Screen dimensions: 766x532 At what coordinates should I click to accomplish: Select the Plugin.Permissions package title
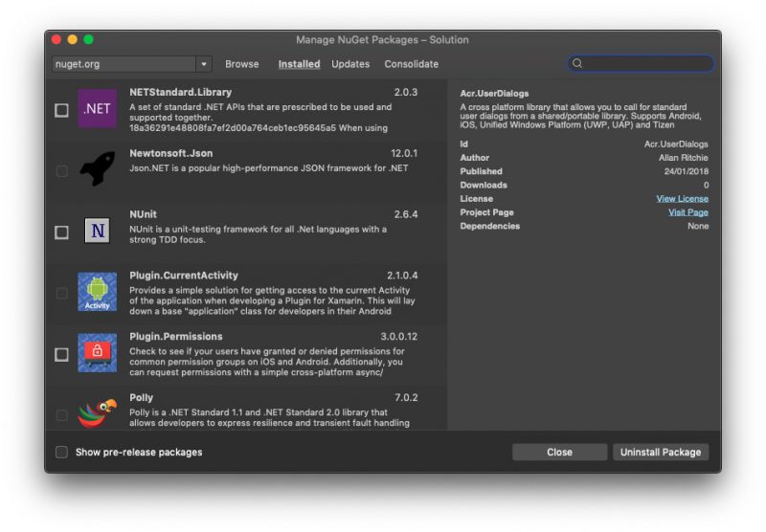point(176,336)
